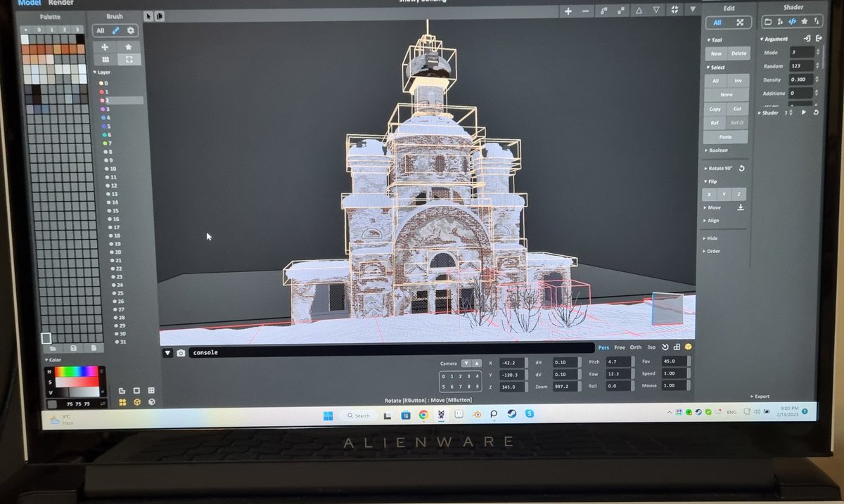Viewport: 844px width, 504px height.
Task: Click the reset icon beside Rotate 90°
Action: pyautogui.click(x=741, y=168)
